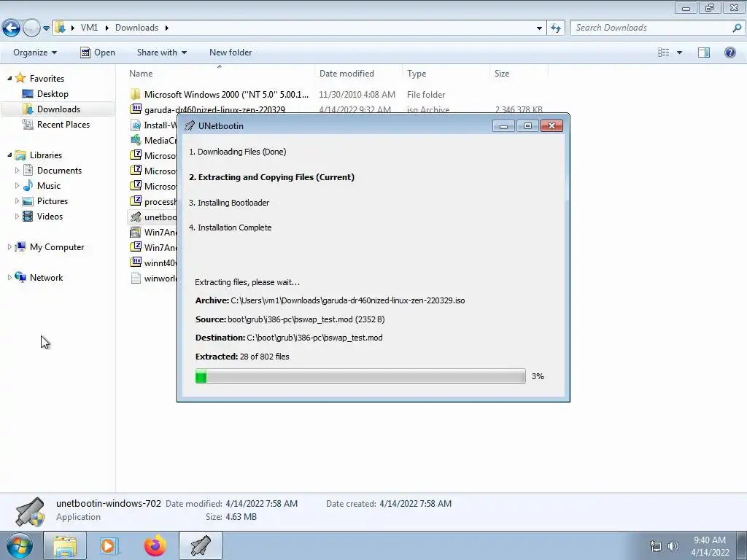
Task: Sort files by Name column header
Action: coord(141,74)
